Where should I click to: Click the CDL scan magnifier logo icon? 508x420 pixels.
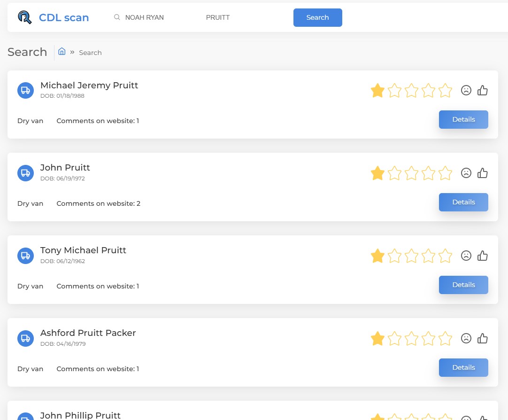24,17
